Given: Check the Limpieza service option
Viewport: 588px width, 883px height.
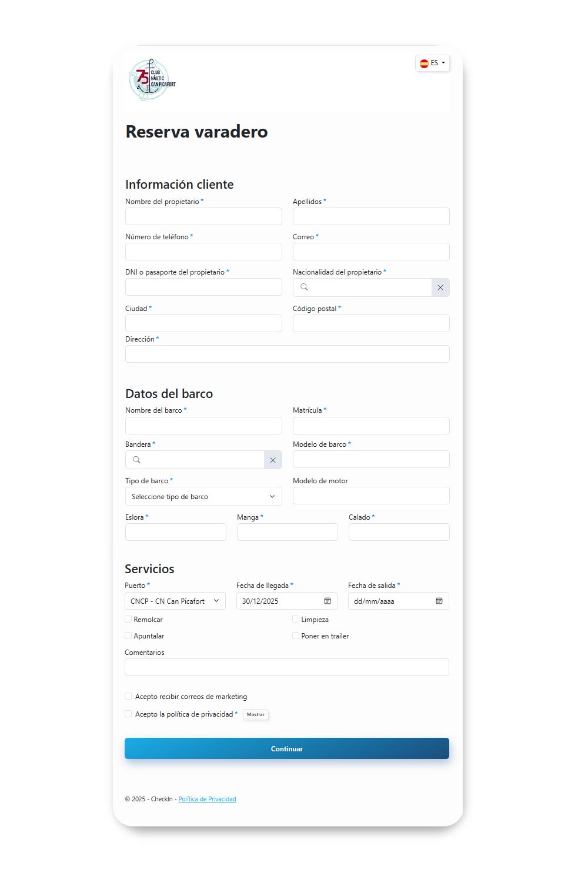Looking at the screenshot, I should click(x=296, y=619).
